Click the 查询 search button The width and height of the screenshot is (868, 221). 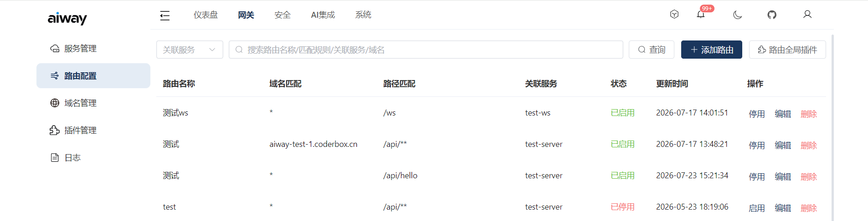[652, 50]
